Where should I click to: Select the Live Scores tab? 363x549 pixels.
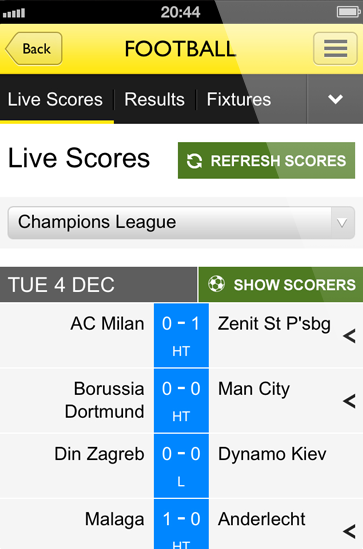tap(55, 99)
